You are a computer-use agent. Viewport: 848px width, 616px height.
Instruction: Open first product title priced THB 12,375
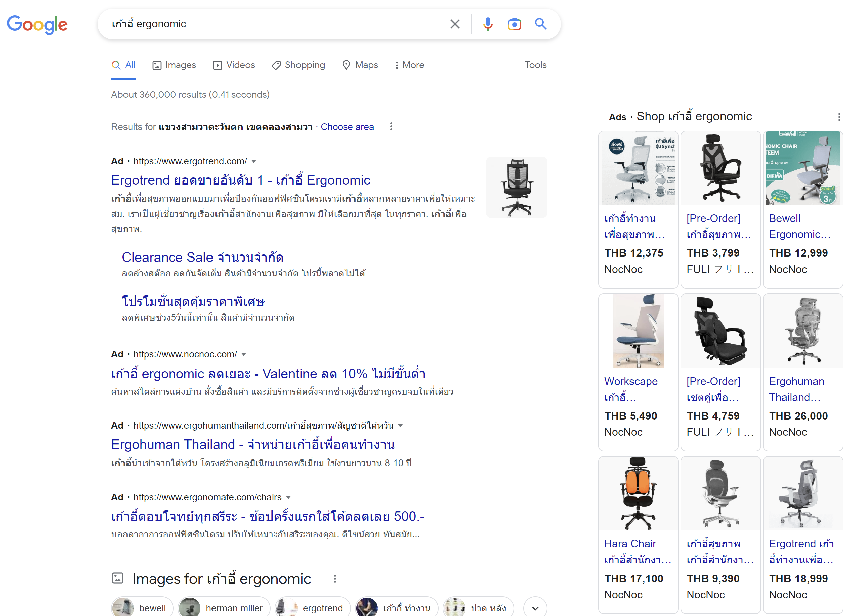[x=634, y=226]
